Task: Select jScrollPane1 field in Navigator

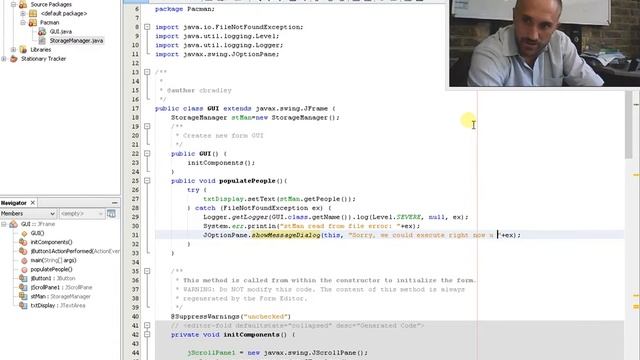Action: (x=61, y=287)
